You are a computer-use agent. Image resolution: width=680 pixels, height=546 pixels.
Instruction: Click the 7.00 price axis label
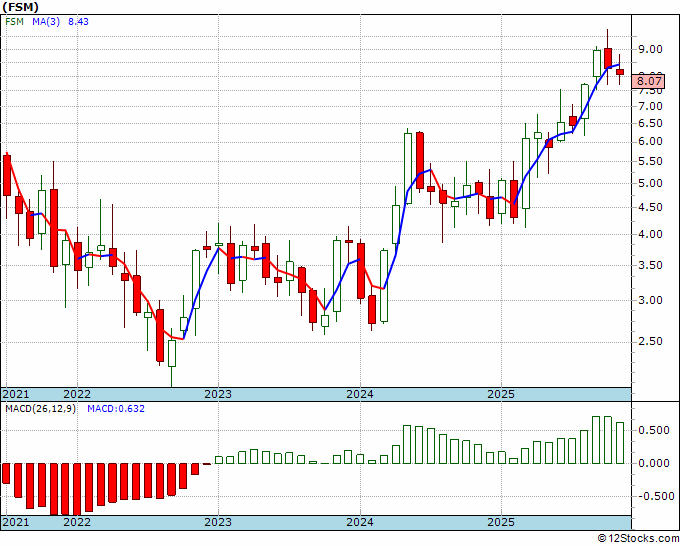point(650,106)
